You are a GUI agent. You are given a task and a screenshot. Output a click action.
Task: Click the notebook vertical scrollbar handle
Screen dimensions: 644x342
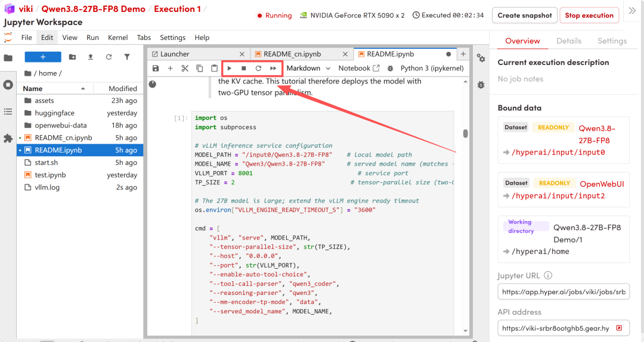click(465, 133)
